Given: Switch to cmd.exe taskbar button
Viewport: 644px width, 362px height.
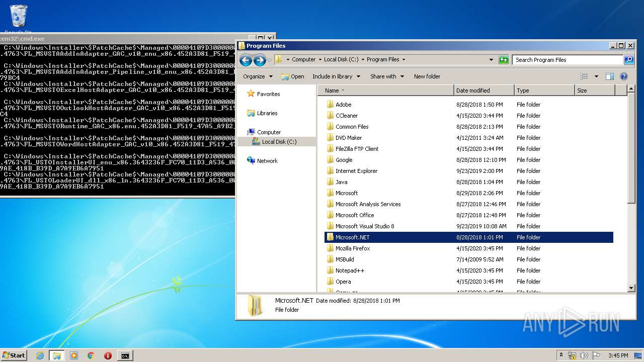Looking at the screenshot, I should (x=125, y=355).
